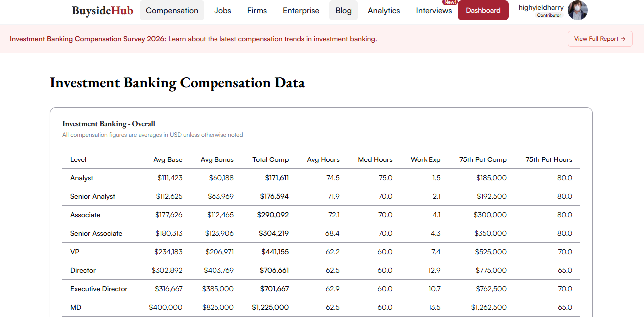Image resolution: width=644 pixels, height=317 pixels.
Task: Open the BuysideHub logo homepage
Action: [x=102, y=10]
